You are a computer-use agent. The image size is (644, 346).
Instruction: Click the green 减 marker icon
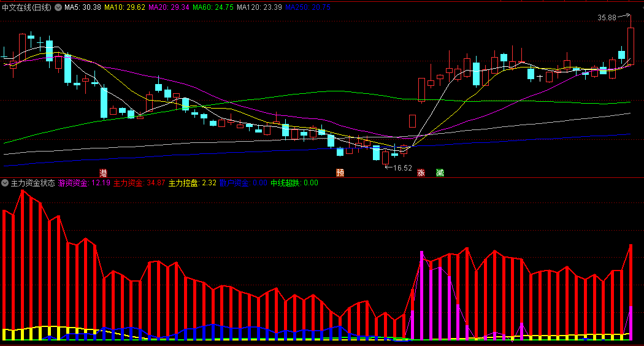coord(440,172)
